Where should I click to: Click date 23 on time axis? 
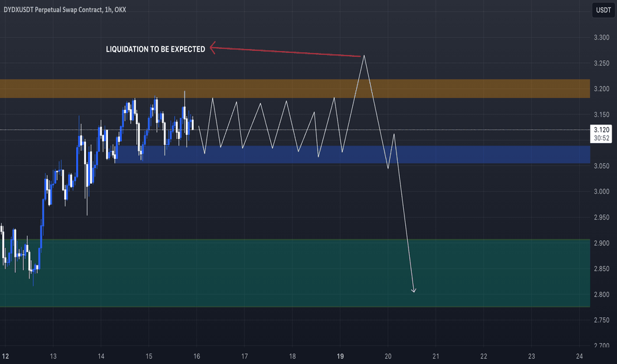coord(532,356)
